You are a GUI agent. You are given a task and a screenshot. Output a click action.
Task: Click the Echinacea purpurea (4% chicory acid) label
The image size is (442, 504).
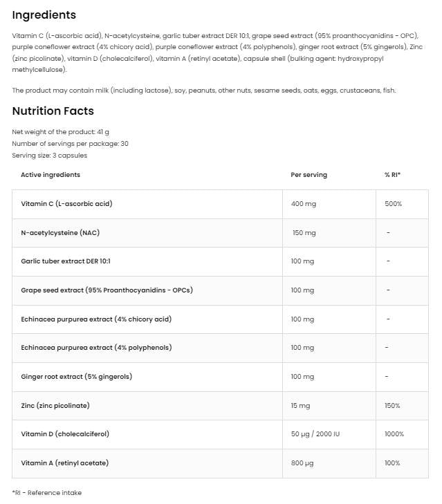[96, 319]
